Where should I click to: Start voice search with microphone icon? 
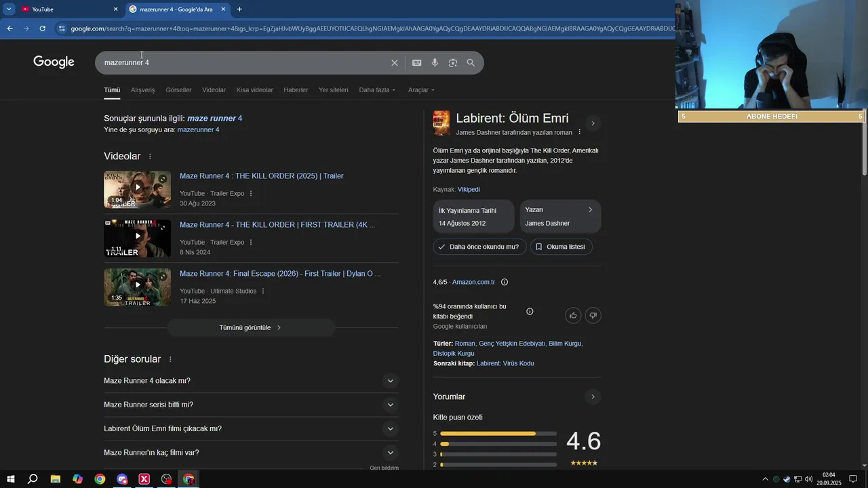point(435,62)
